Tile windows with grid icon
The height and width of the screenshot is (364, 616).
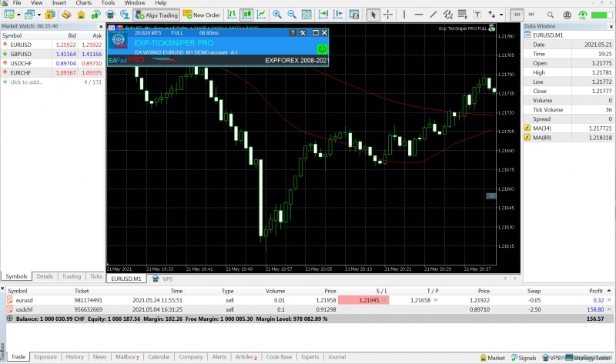pos(306,15)
